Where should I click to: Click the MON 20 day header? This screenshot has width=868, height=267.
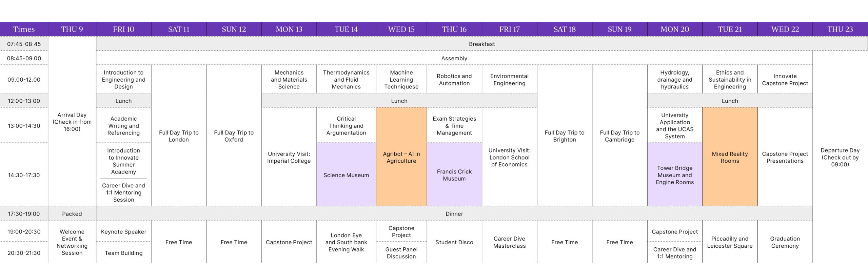click(x=675, y=29)
